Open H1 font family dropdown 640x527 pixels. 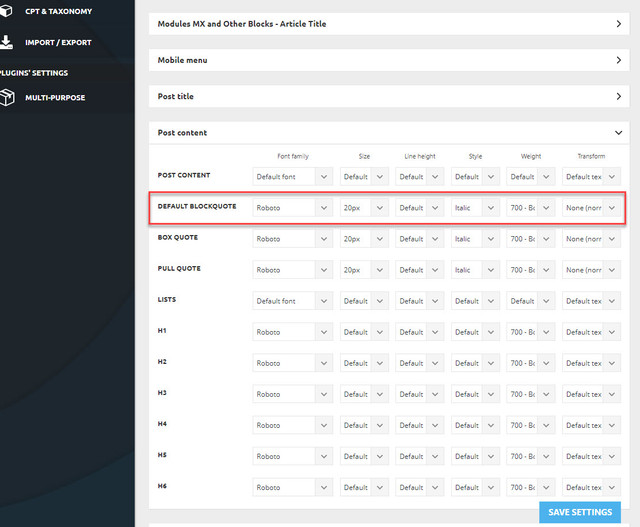tap(293, 332)
